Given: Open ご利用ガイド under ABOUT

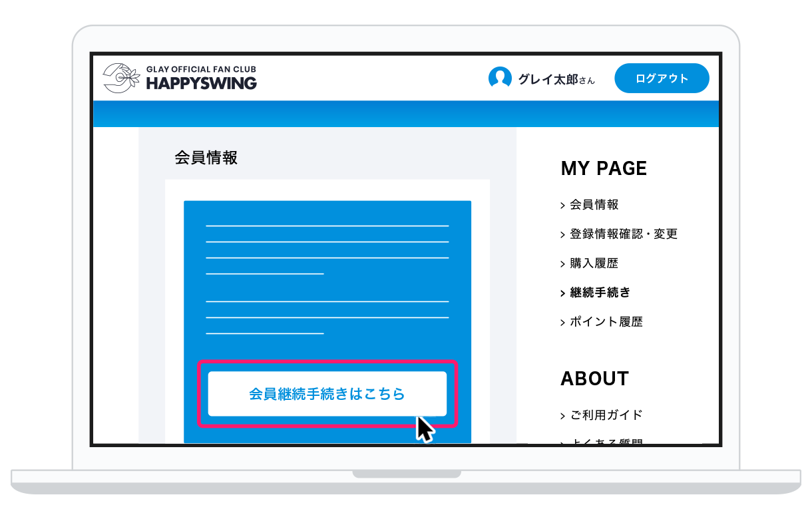Looking at the screenshot, I should click(606, 415).
